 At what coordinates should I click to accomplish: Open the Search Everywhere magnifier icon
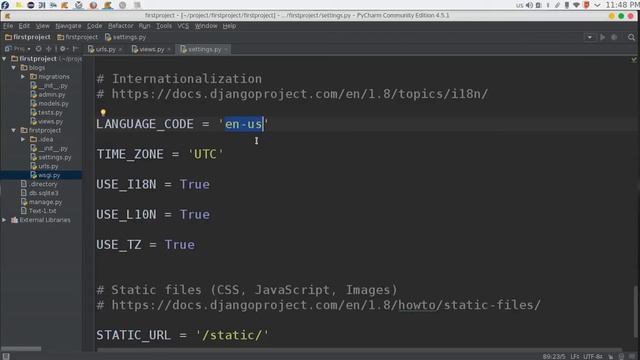point(631,37)
